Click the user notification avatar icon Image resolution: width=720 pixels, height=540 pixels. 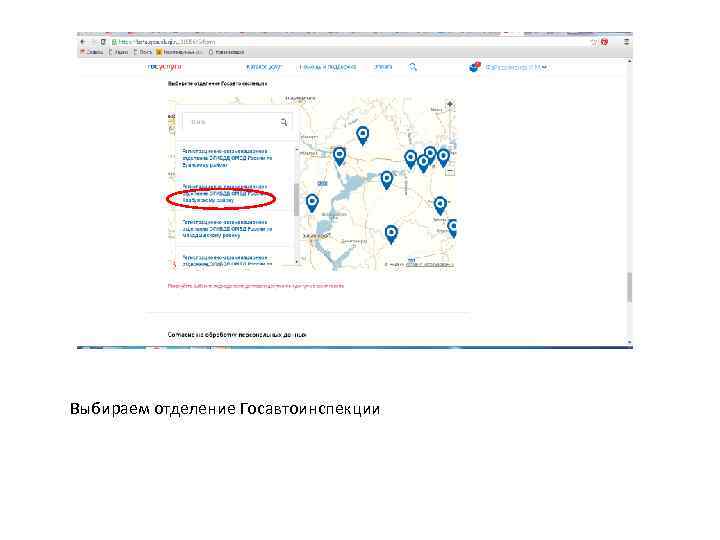[x=474, y=67]
